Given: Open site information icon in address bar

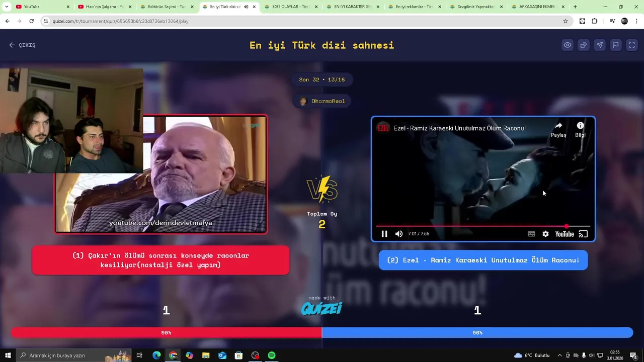Looking at the screenshot, I should pyautogui.click(x=46, y=21).
